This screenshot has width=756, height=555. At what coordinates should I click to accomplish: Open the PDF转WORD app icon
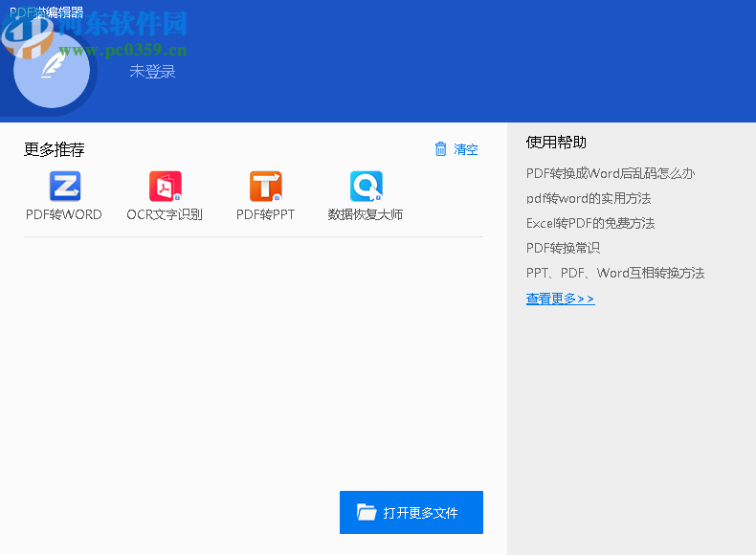coord(65,187)
